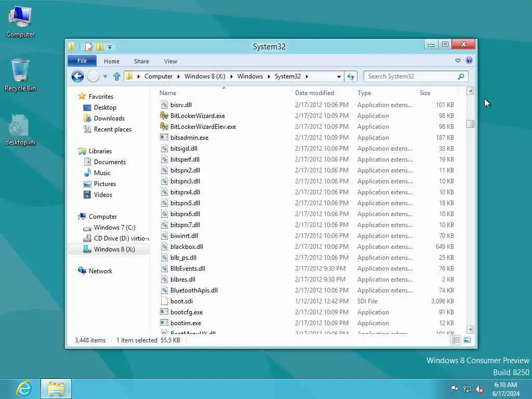Screen dimensions: 532x399
Task: Click scrollbar up arrow in file list
Action: click(470, 91)
